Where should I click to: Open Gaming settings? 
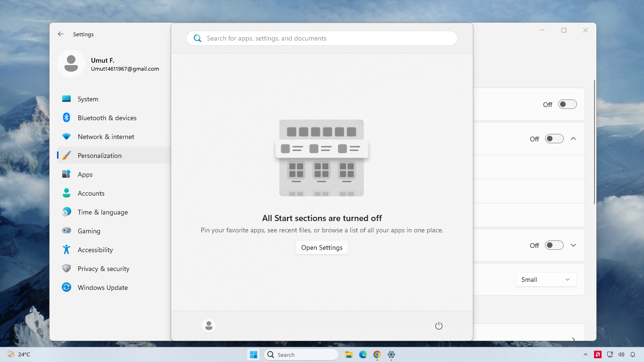(x=114, y=231)
